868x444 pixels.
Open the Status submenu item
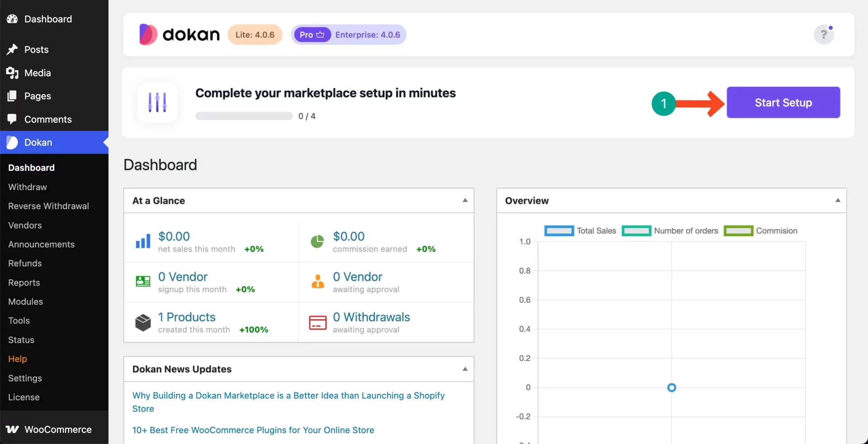tap(21, 340)
